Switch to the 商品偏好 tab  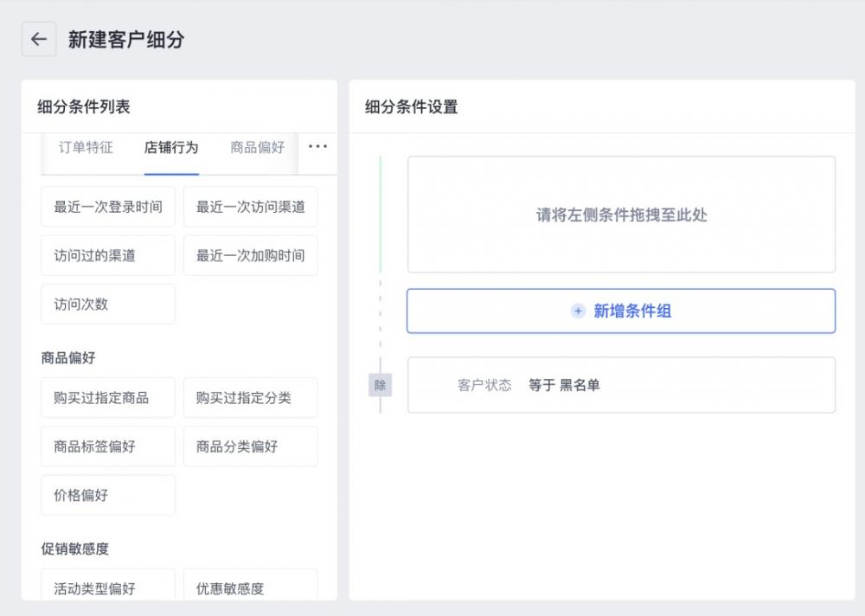pos(257,148)
